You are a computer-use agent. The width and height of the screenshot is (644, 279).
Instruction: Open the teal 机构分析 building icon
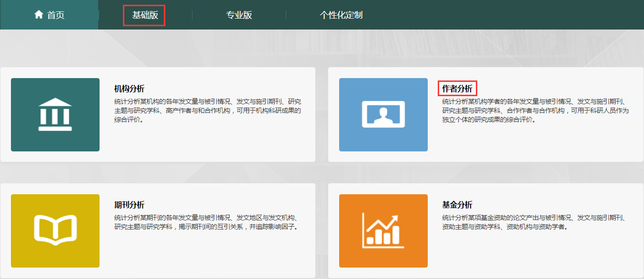pos(55,115)
